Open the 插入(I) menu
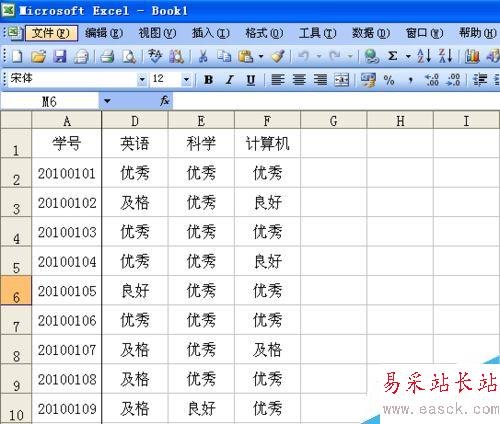This screenshot has height=424, width=500. (x=211, y=33)
